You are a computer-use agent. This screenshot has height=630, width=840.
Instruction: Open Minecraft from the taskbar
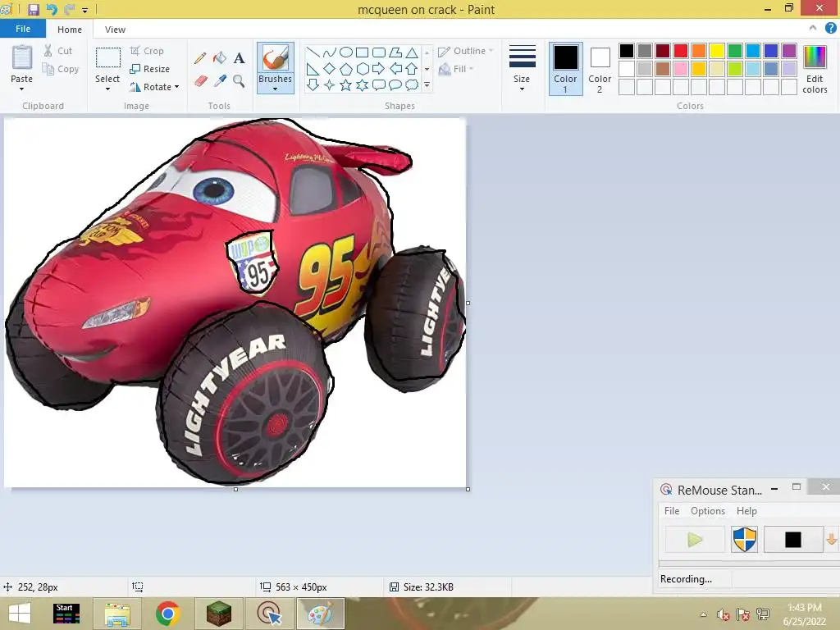click(x=219, y=614)
